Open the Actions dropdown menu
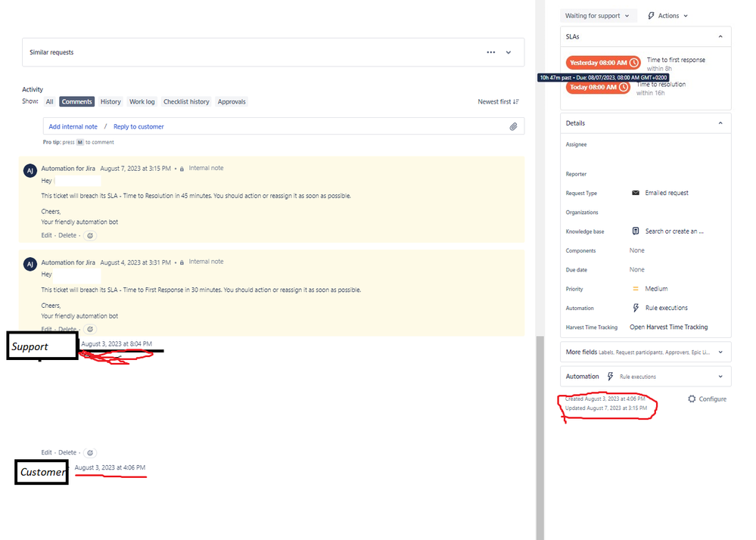Screen dimensions: 756x540 [667, 15]
